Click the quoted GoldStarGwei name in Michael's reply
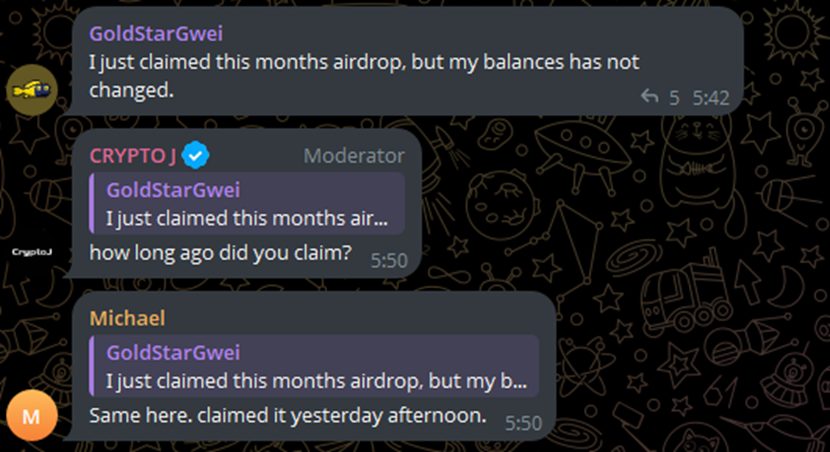830x452 pixels. 173,352
